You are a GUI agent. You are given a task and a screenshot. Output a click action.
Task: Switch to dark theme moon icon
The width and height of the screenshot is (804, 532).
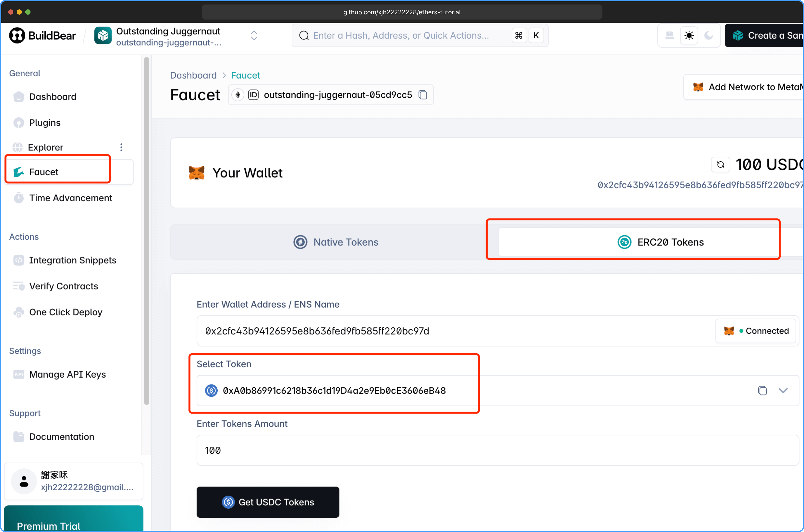[x=709, y=35]
